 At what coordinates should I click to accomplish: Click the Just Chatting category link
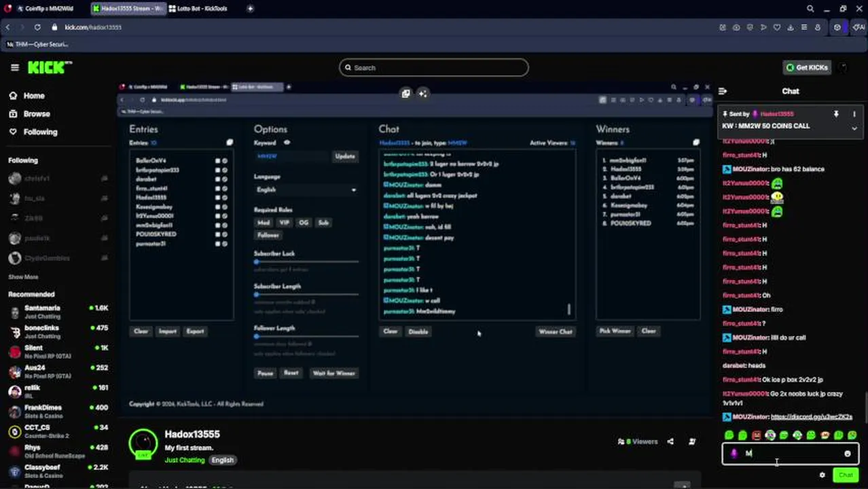[184, 460]
